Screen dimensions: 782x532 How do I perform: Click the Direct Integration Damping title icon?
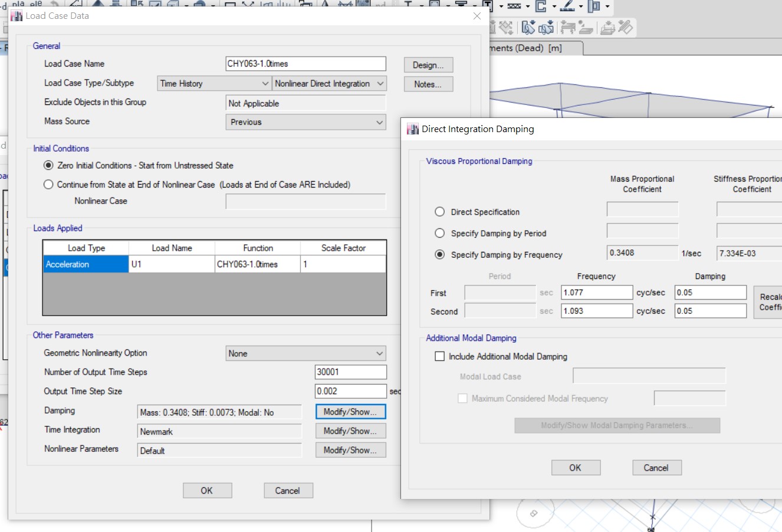[413, 129]
